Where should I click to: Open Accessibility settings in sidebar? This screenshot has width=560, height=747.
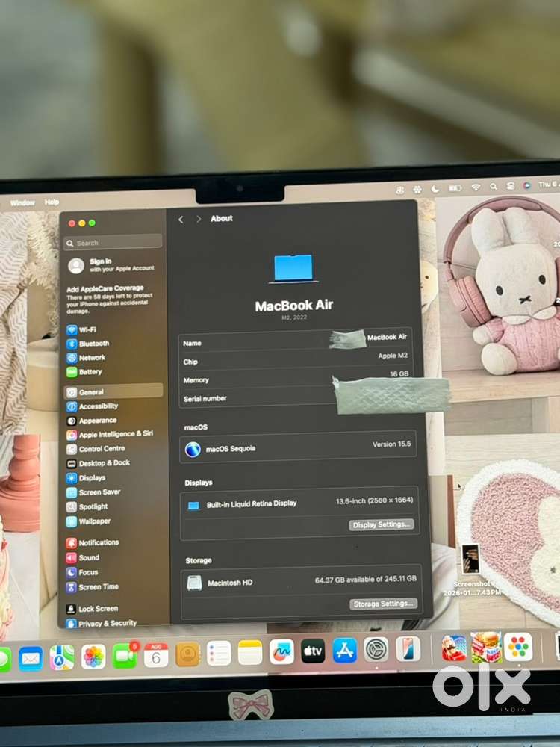tap(92, 406)
